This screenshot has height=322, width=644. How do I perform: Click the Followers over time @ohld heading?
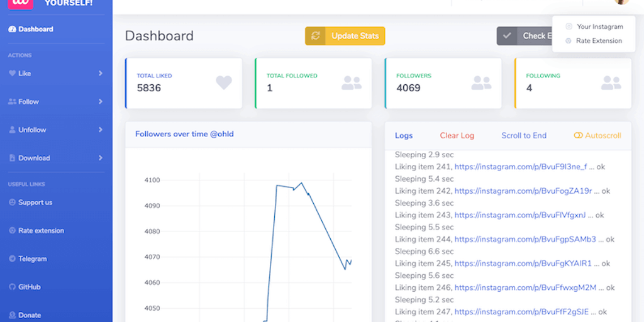pyautogui.click(x=184, y=134)
